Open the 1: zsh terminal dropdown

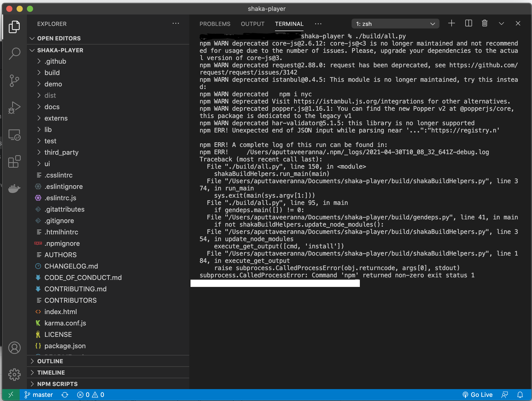coord(395,24)
